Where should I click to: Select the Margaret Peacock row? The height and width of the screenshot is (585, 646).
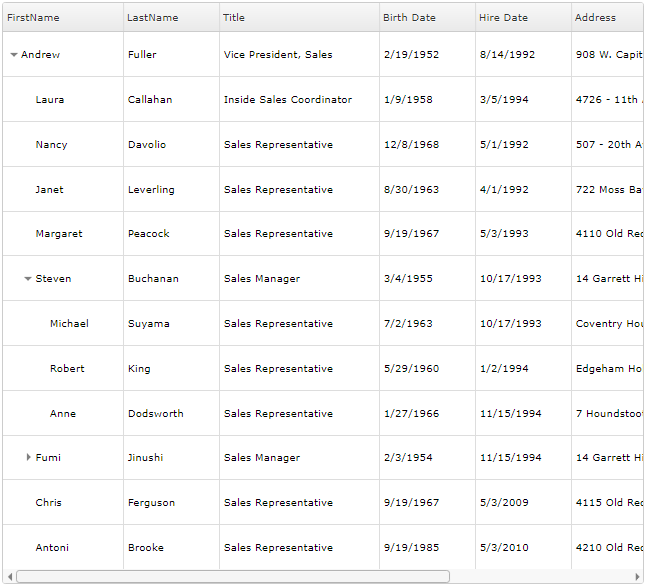pyautogui.click(x=59, y=234)
